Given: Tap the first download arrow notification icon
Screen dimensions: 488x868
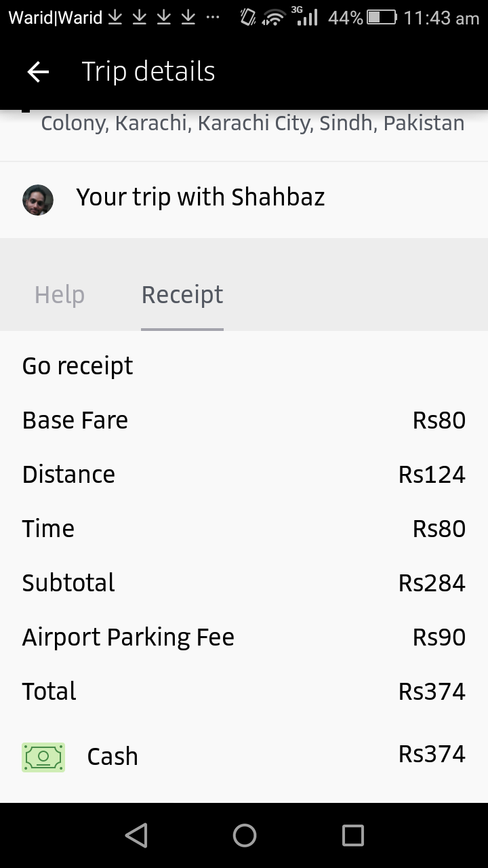Looking at the screenshot, I should pos(116,18).
